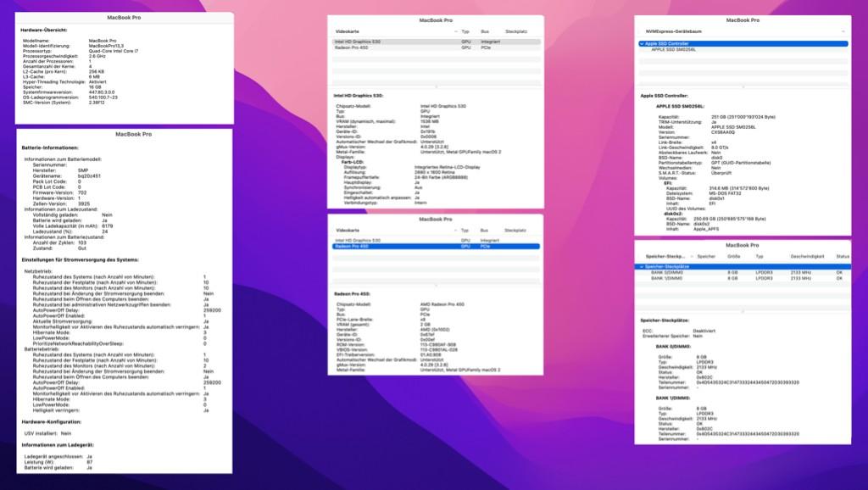Viewport: 868px width, 490px height.
Task: Click BSD name value disk0s1
Action: [x=717, y=198]
